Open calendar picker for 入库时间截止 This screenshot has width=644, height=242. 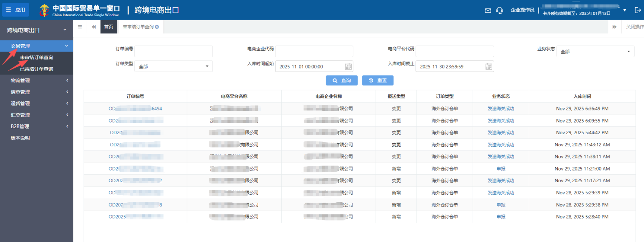coord(489,67)
